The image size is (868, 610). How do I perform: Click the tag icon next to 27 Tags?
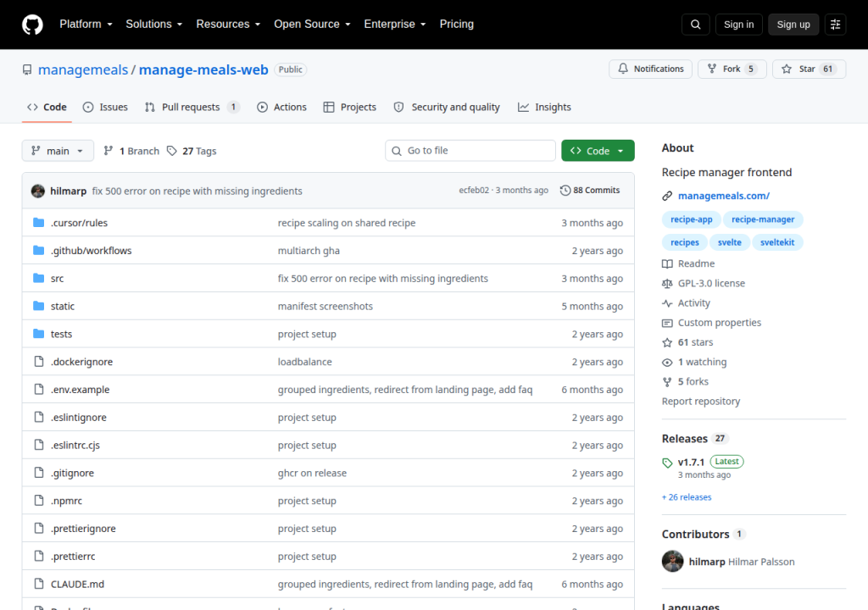click(172, 151)
